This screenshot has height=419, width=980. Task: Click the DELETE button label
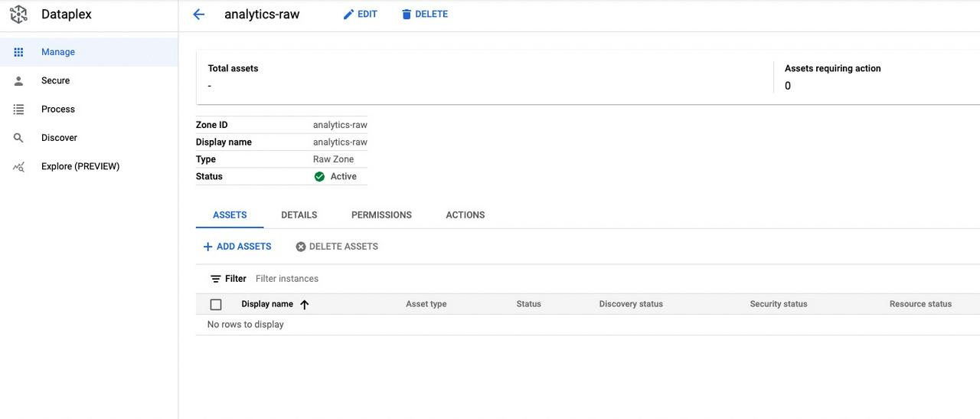pos(432,14)
